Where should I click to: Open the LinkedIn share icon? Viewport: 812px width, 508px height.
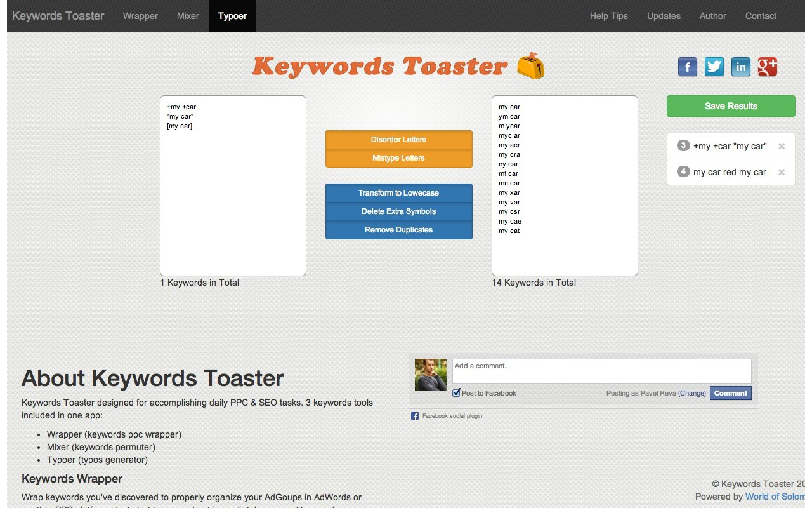point(741,67)
